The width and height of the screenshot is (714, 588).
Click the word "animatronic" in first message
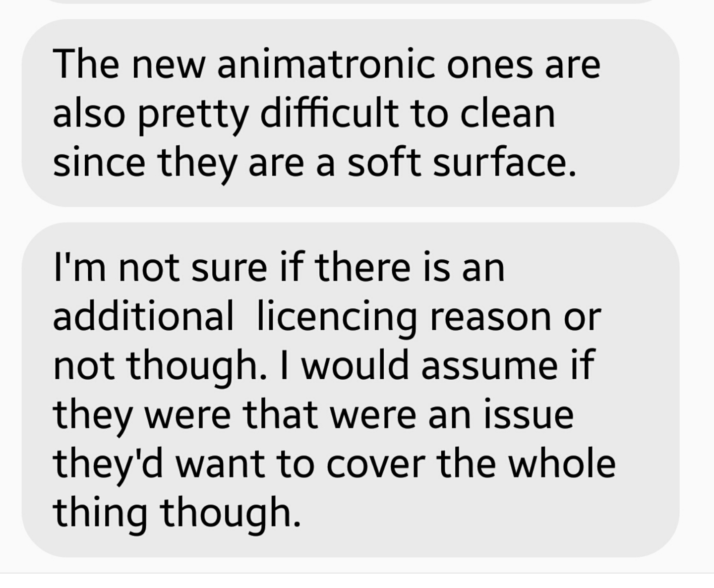point(327,64)
